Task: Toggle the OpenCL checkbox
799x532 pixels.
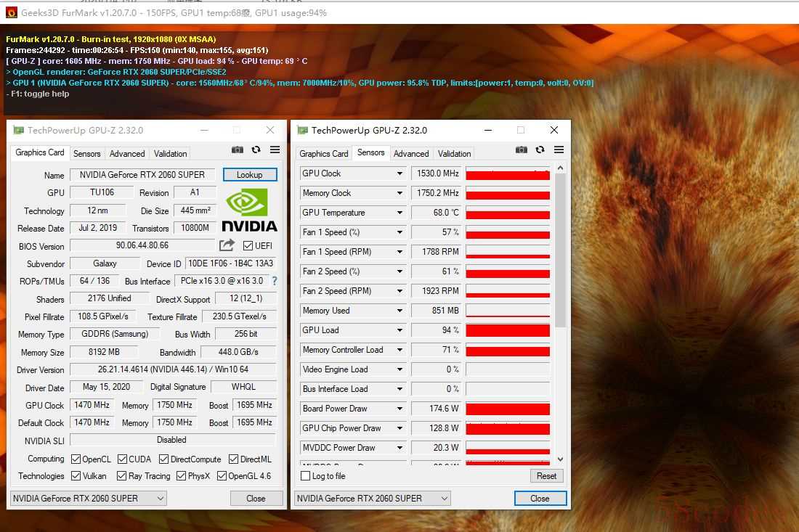Action: click(x=76, y=459)
